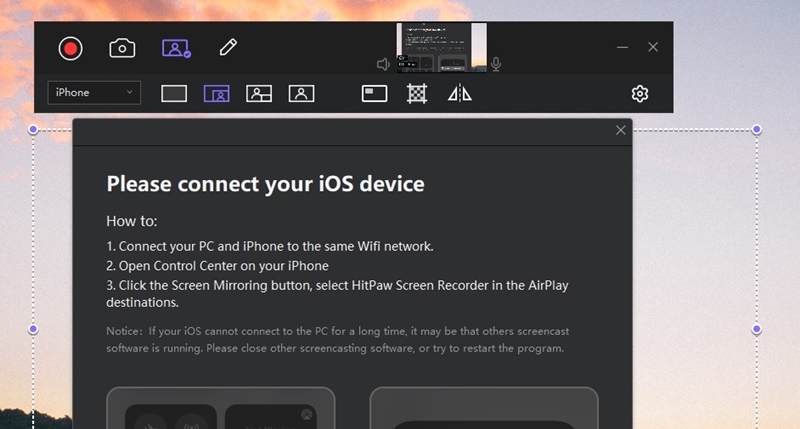Mute the speaker audio

pos(383,65)
